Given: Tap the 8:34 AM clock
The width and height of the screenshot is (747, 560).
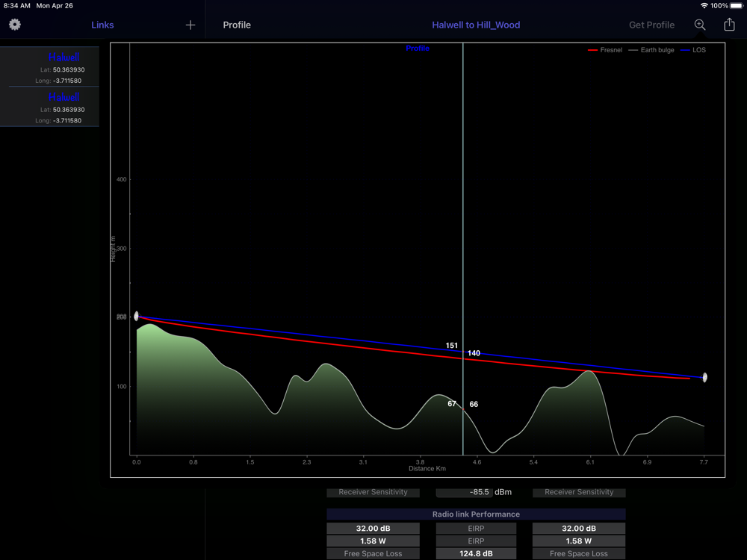Looking at the screenshot, I should click(x=17, y=6).
